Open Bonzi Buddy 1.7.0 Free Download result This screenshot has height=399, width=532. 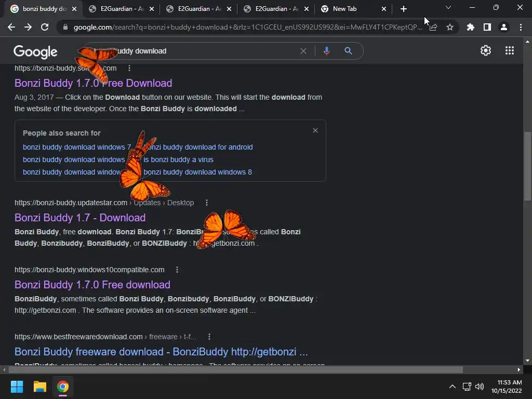(x=94, y=83)
